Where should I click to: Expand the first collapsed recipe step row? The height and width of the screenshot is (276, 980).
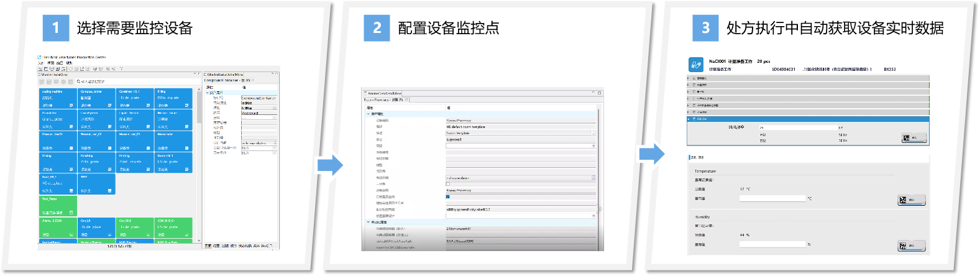pyautogui.click(x=689, y=78)
